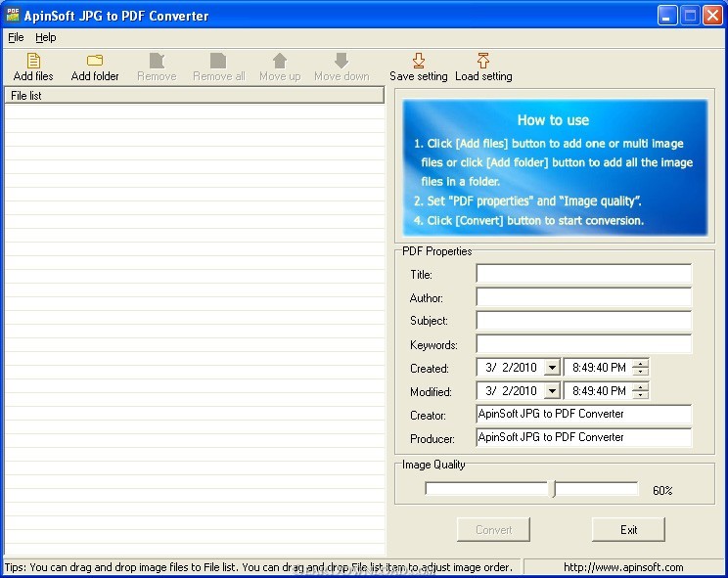The height and width of the screenshot is (578, 728).
Task: Click the Load setting icon
Action: coord(483,61)
